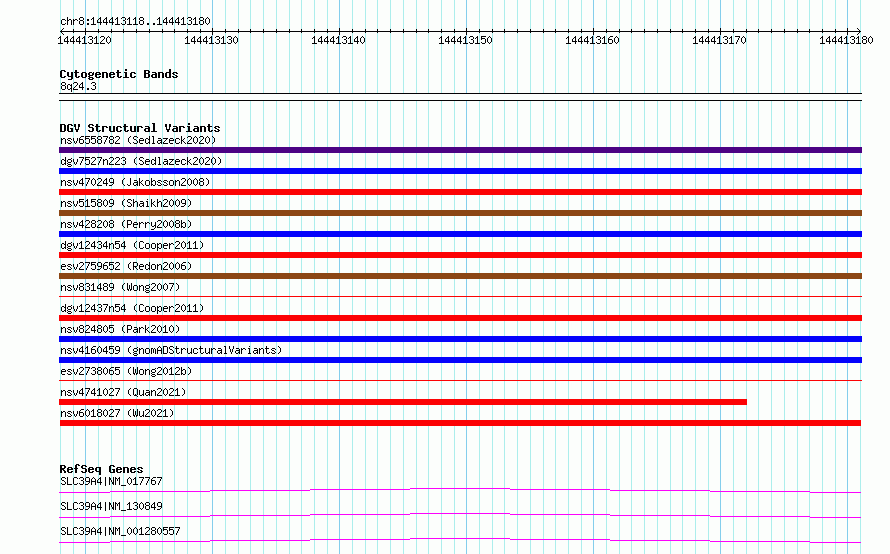Click ruler tick 144413120

click(85, 40)
